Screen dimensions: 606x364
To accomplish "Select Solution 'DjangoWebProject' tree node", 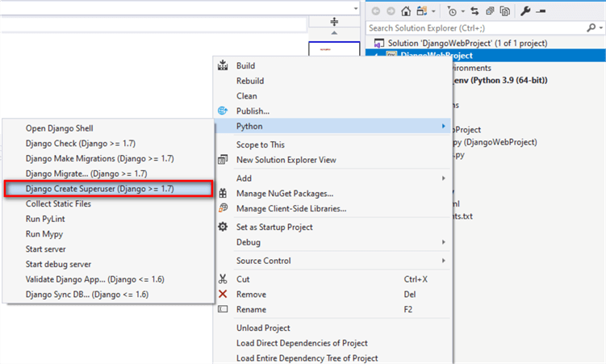I will coord(468,43).
